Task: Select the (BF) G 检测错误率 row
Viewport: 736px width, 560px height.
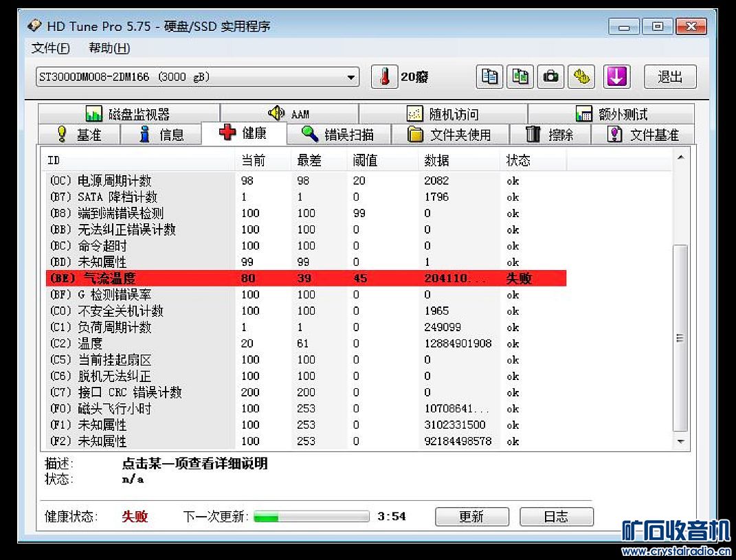Action: 306,294
